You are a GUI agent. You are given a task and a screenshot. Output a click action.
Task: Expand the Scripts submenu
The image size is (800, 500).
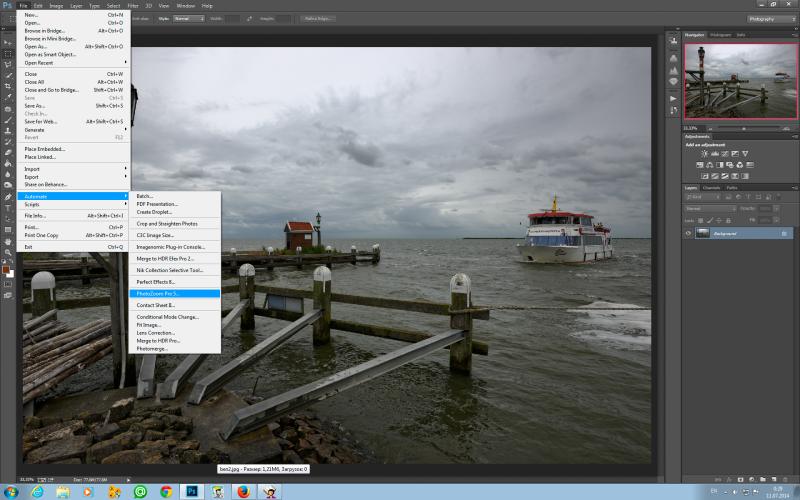pos(73,204)
